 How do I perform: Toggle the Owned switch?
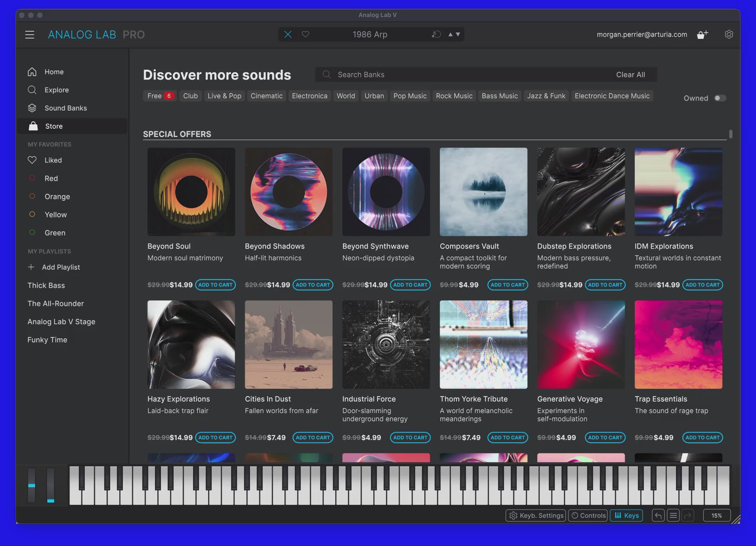tap(720, 98)
